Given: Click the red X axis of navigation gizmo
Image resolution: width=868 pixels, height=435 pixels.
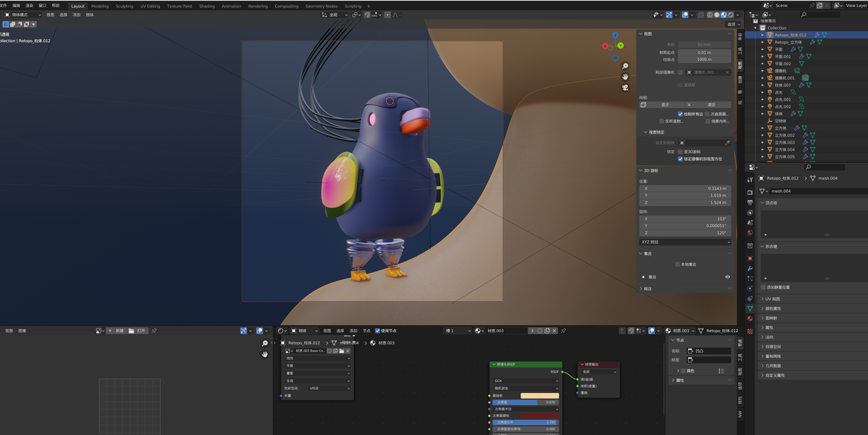Looking at the screenshot, I should tap(605, 46).
